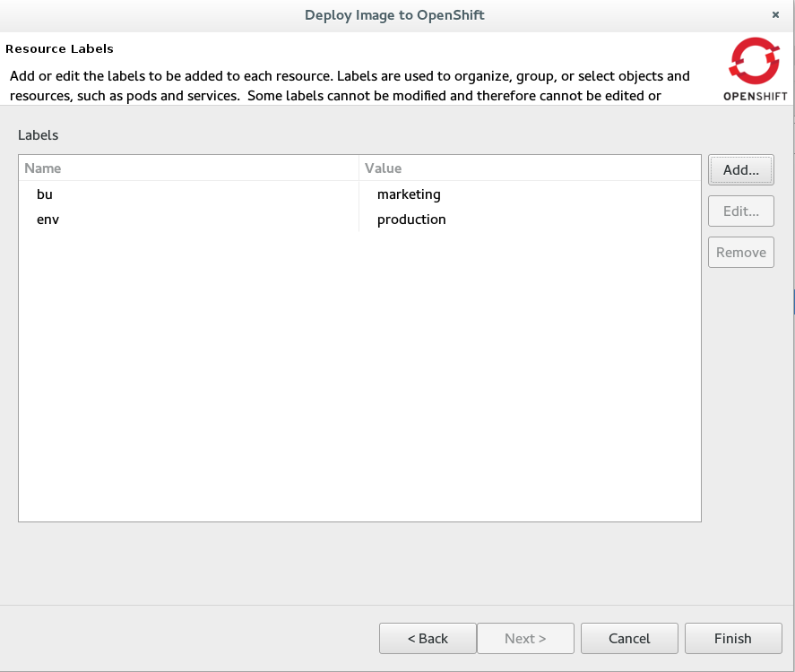This screenshot has width=795, height=672.
Task: Click the production value cell
Action: (411, 220)
